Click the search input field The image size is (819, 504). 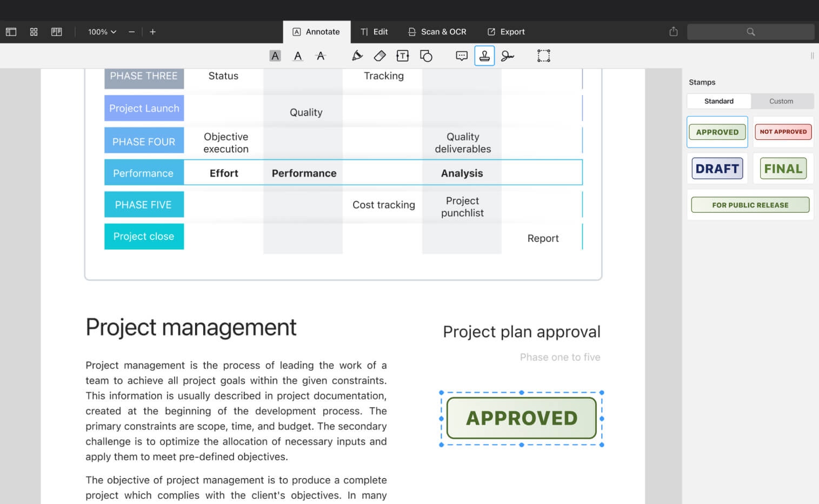tap(750, 32)
